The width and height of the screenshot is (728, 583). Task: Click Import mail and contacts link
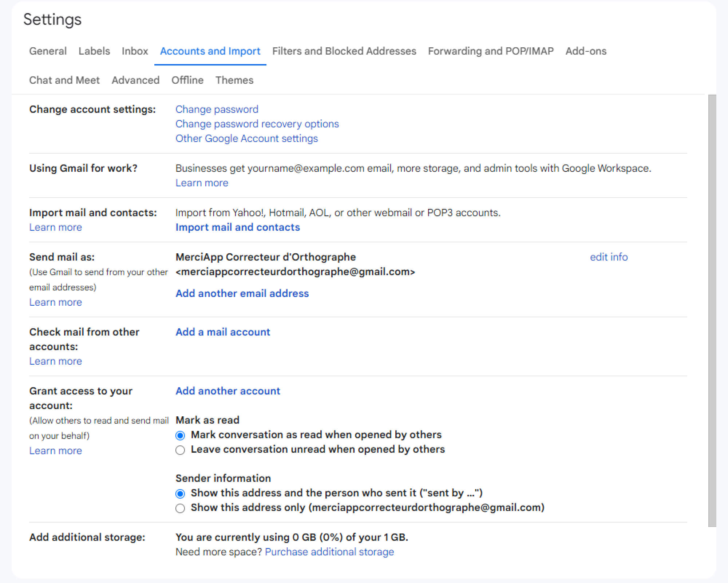[237, 227]
